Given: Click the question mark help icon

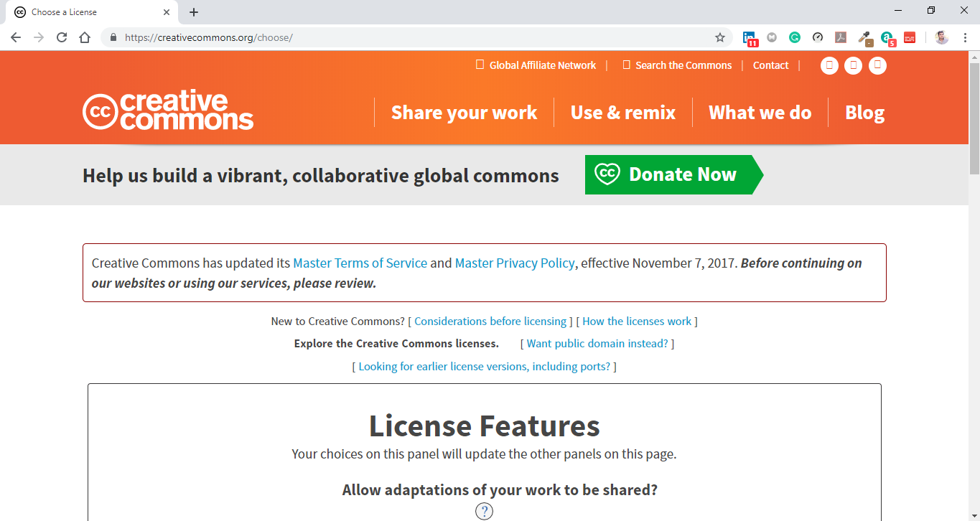Looking at the screenshot, I should point(485,512).
